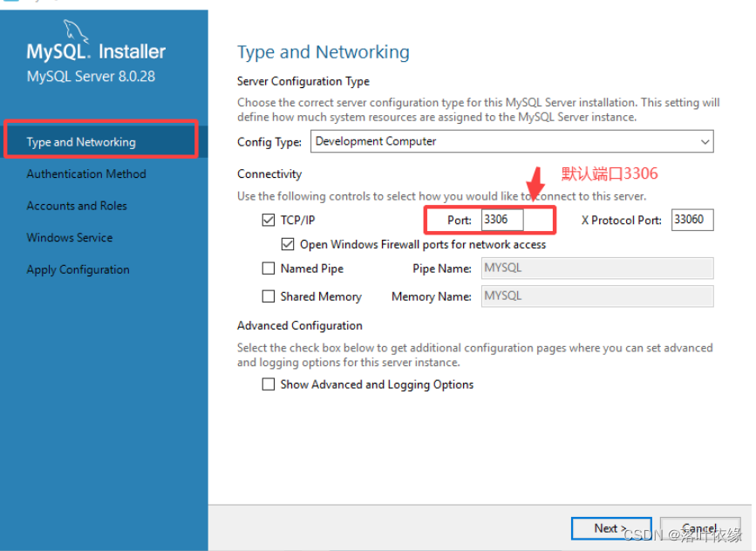Check Show Advanced and Logging Options
756x551 pixels.
pyautogui.click(x=269, y=384)
